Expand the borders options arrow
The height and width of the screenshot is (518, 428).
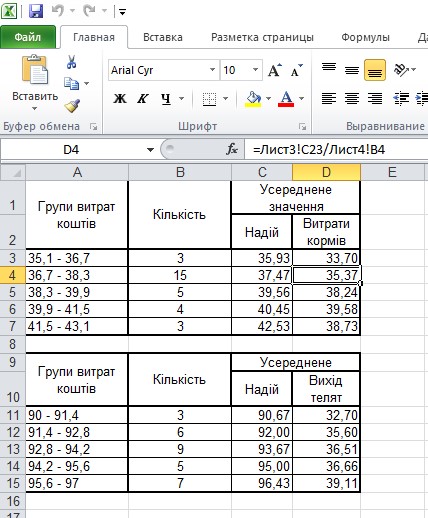pyautogui.click(x=225, y=98)
